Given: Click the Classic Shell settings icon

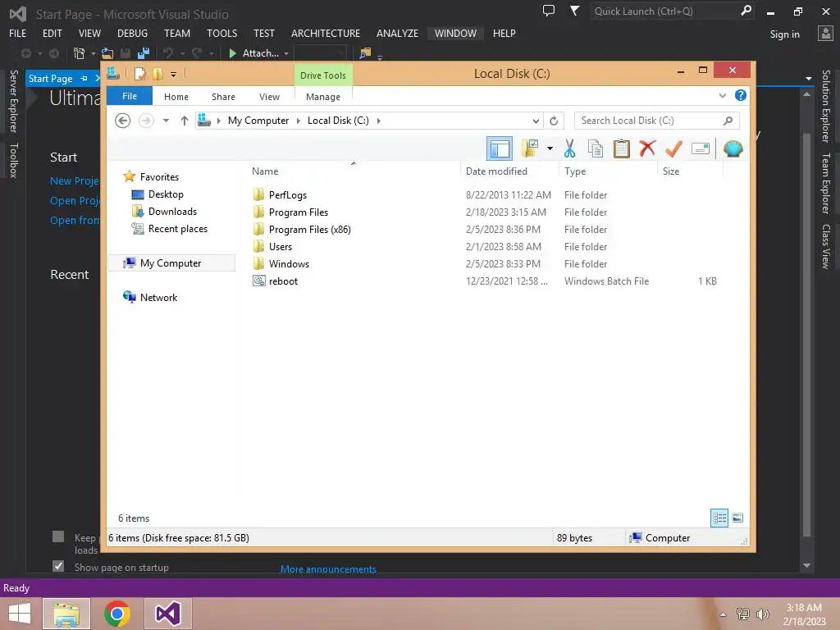Looking at the screenshot, I should (733, 148).
